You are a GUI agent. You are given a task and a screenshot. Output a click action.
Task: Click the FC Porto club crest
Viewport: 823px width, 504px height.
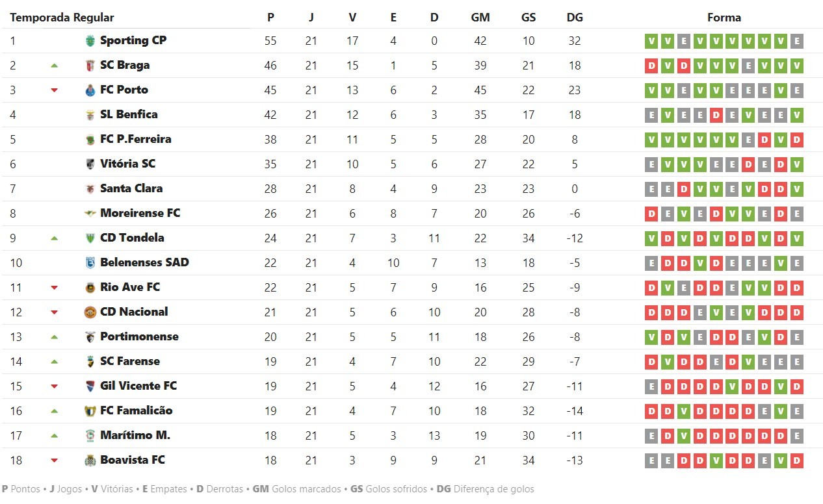90,90
